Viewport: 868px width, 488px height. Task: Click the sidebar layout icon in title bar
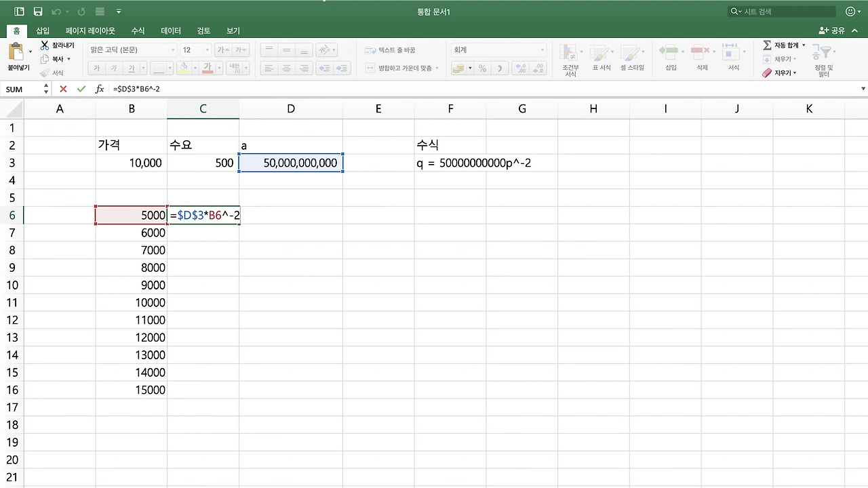19,12
